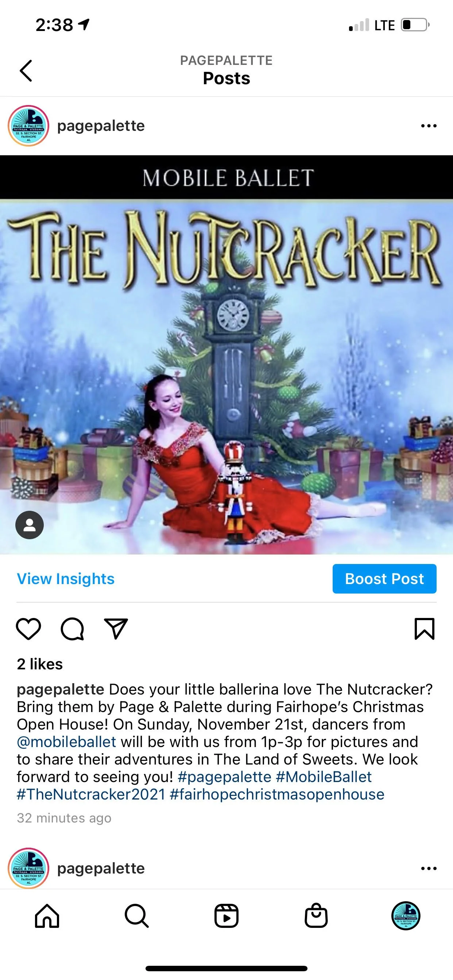Viewport: 453px width, 980px height.
Task: View who liked via the 2 likes label
Action: (x=40, y=664)
